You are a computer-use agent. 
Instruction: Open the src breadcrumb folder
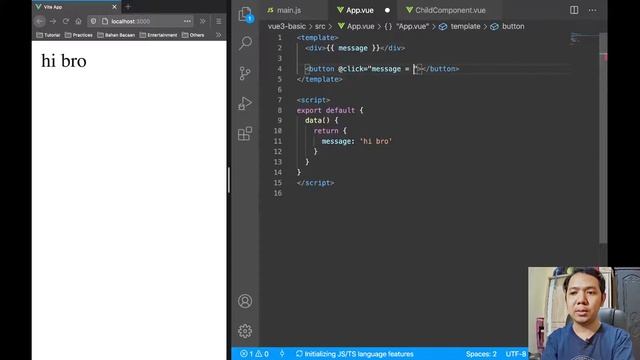point(320,27)
